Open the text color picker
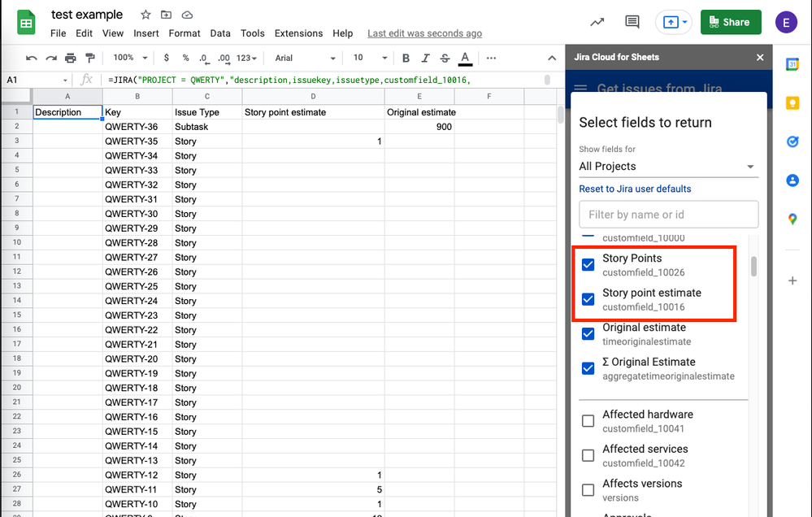Screen dimensions: 812x517 tap(465, 58)
